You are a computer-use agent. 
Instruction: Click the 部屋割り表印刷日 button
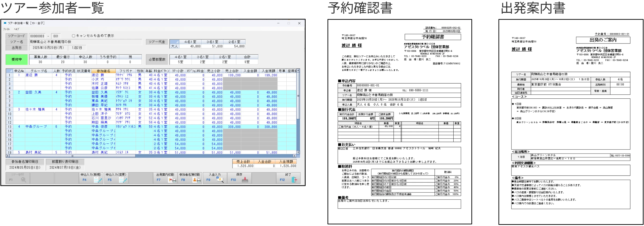point(65,161)
